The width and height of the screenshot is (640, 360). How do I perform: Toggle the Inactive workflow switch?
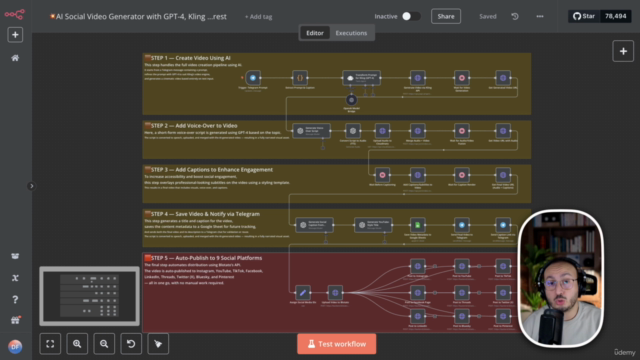411,16
